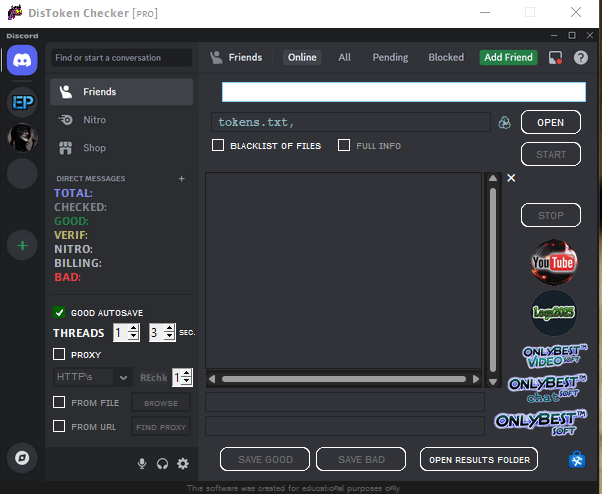Decrease the Threads count stepper
The image size is (602, 494).
[133, 336]
